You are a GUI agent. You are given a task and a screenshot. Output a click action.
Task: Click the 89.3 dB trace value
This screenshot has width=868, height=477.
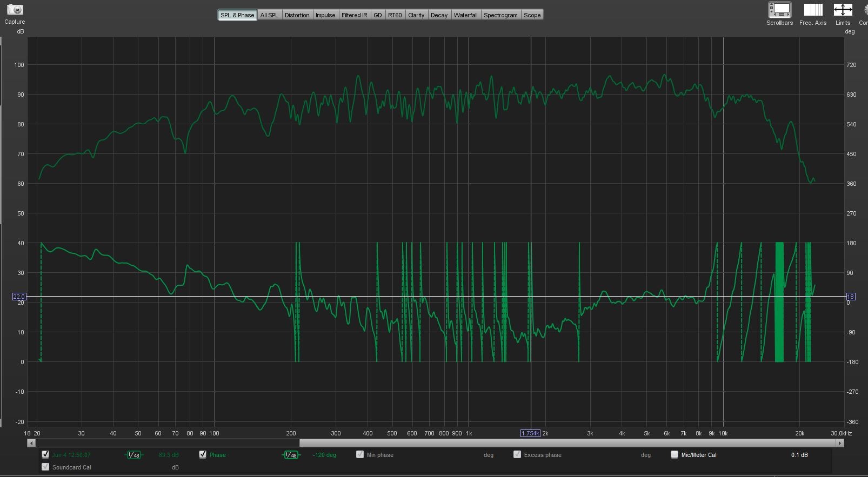(x=169, y=455)
